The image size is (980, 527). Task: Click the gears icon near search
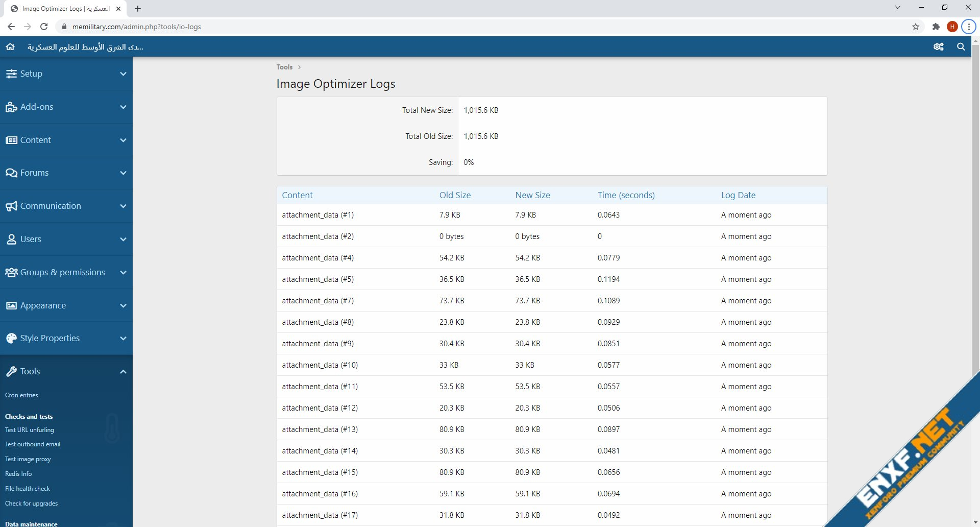[x=938, y=47]
